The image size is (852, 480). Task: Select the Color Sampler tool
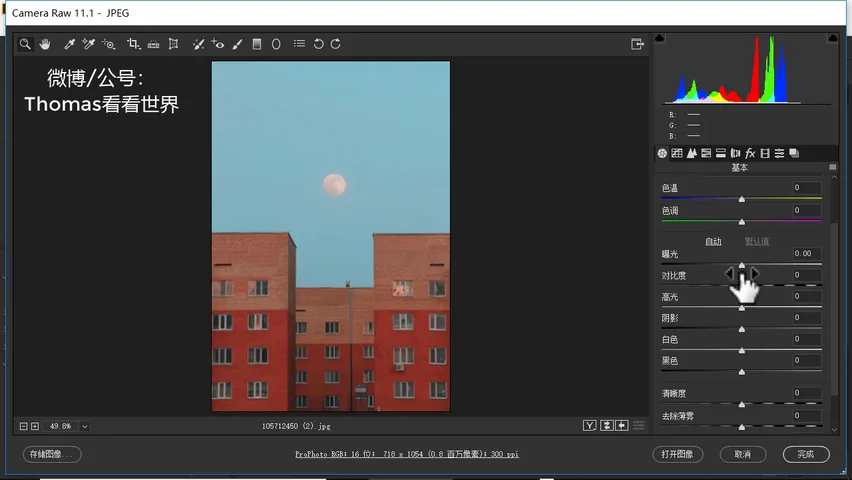point(89,44)
